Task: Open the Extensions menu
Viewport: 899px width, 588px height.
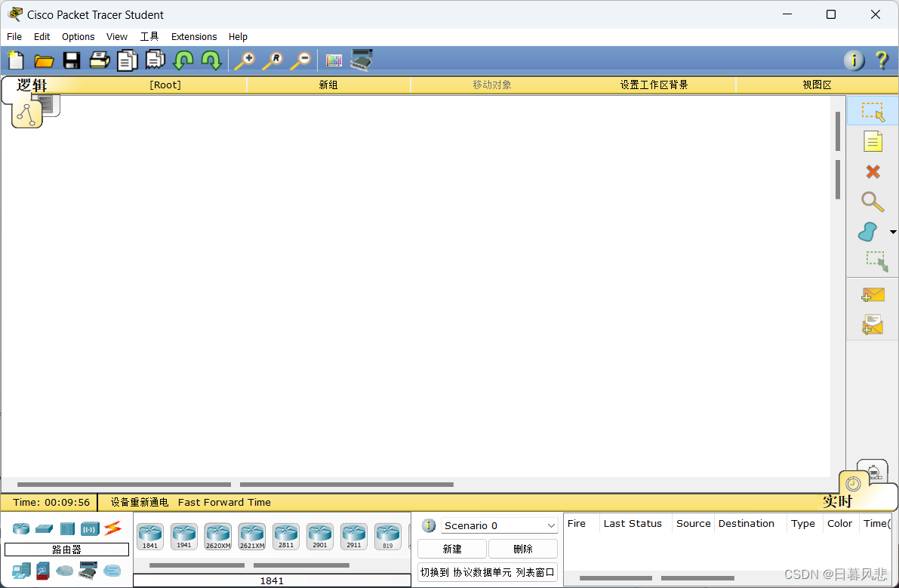Action: (x=194, y=37)
